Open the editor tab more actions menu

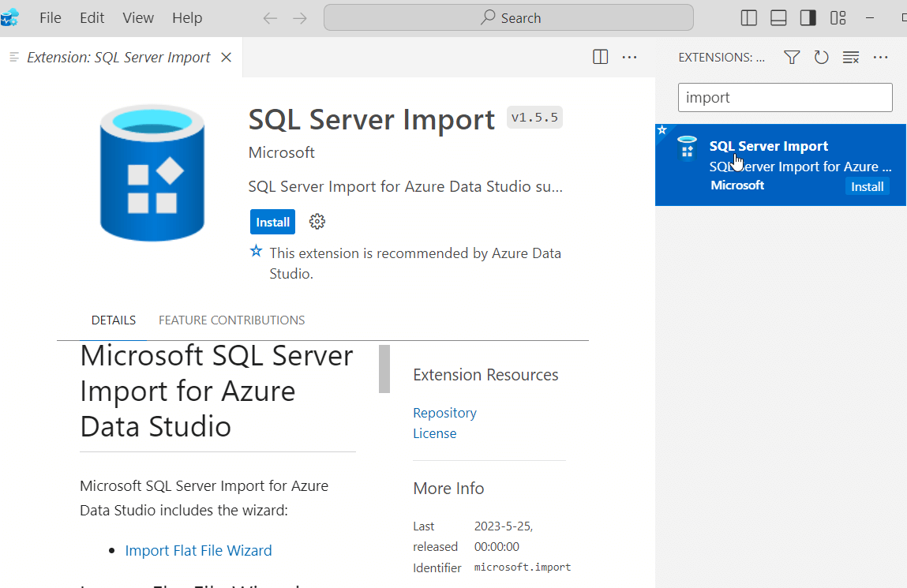click(x=629, y=58)
